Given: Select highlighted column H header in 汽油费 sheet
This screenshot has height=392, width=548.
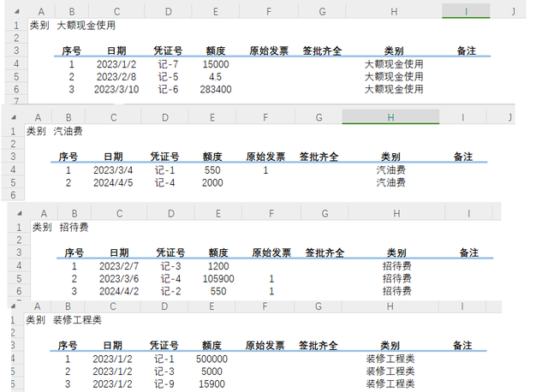Looking at the screenshot, I should click(390, 117).
